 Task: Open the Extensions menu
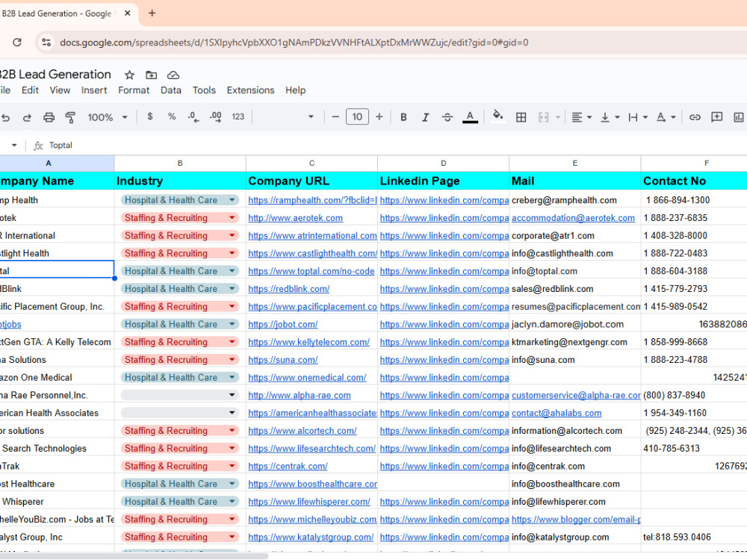point(250,90)
